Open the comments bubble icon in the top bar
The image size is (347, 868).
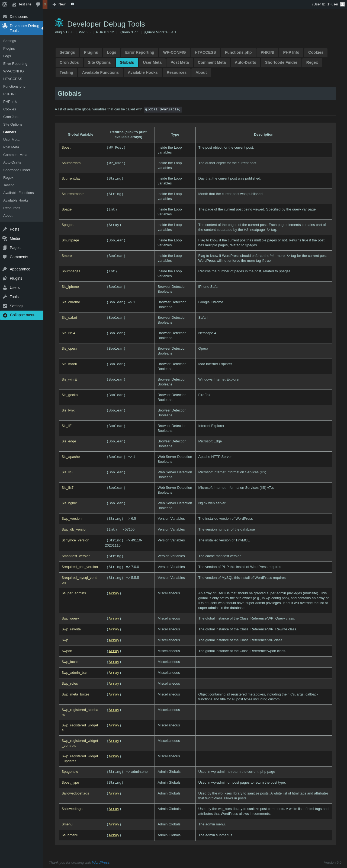tap(38, 4)
